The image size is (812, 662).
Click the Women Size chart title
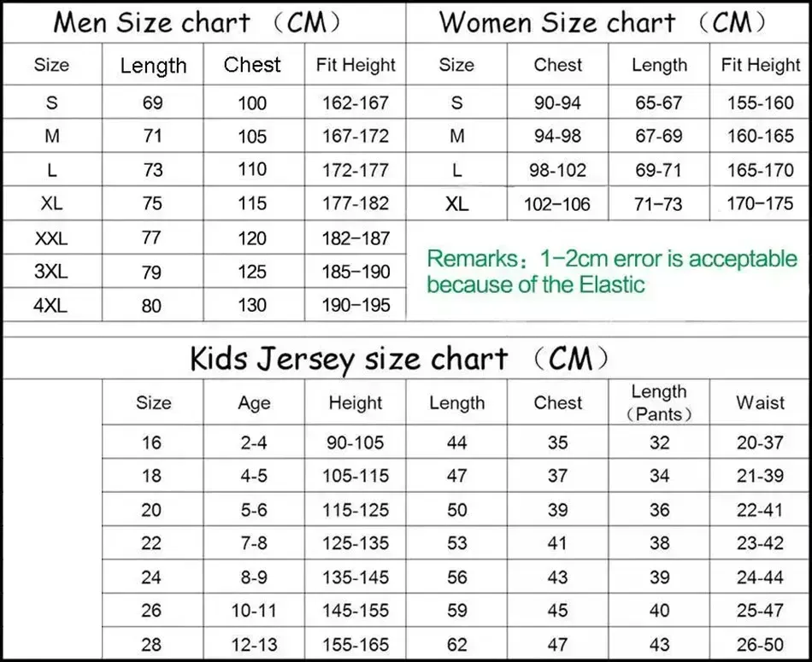603,23
